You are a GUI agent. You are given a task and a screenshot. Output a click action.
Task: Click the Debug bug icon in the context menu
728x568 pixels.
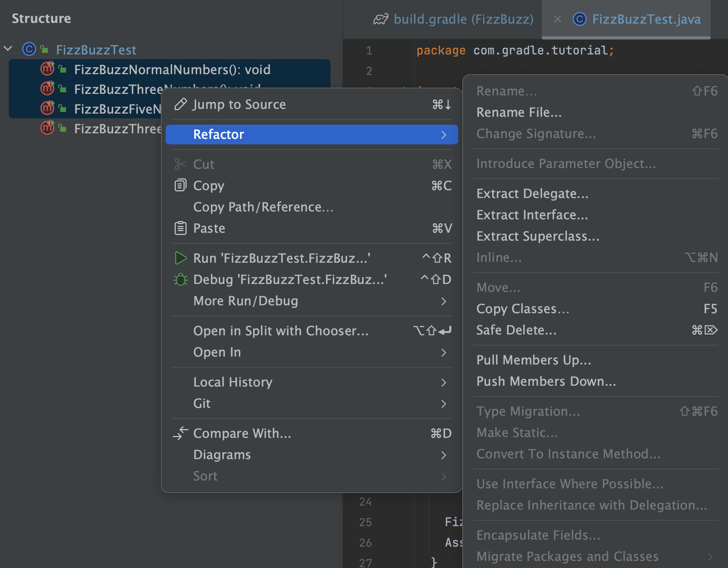(x=181, y=280)
